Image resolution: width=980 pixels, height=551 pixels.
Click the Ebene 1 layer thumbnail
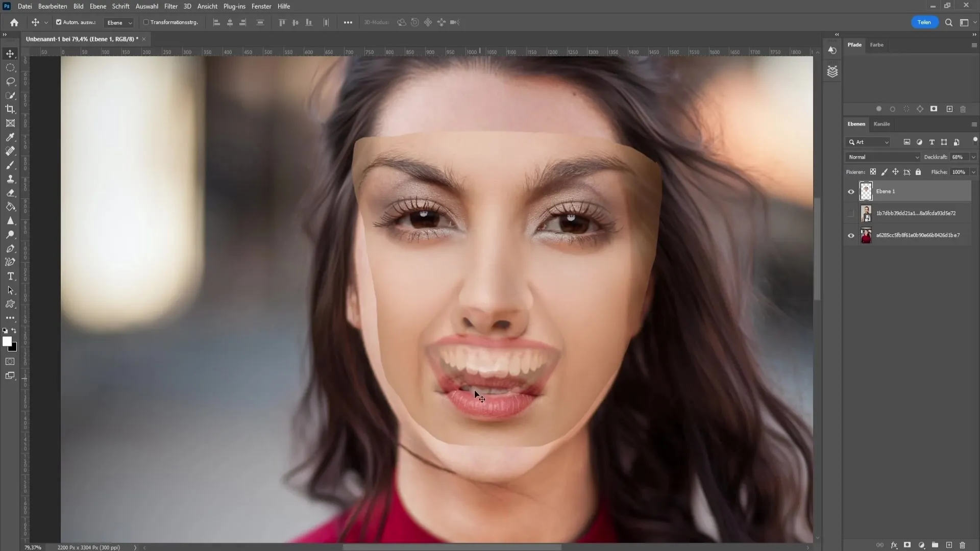click(x=866, y=190)
